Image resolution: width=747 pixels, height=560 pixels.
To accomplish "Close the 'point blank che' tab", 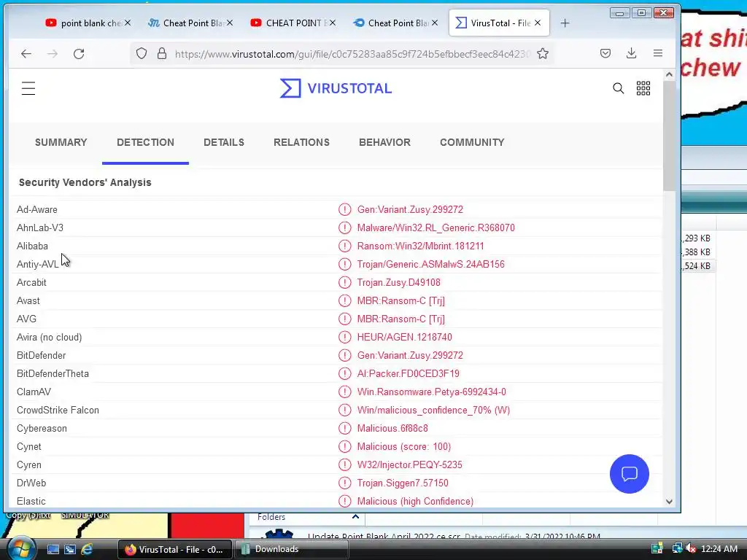I will click(x=128, y=23).
